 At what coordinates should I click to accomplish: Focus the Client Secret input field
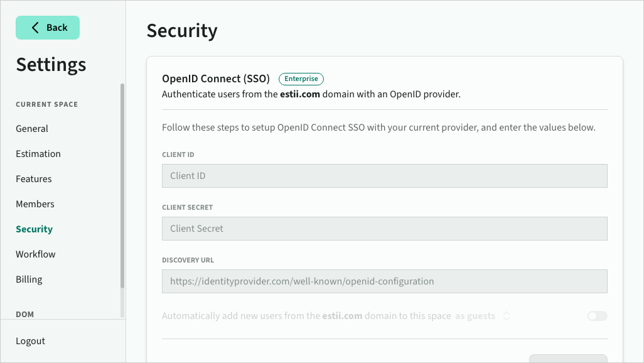(384, 229)
